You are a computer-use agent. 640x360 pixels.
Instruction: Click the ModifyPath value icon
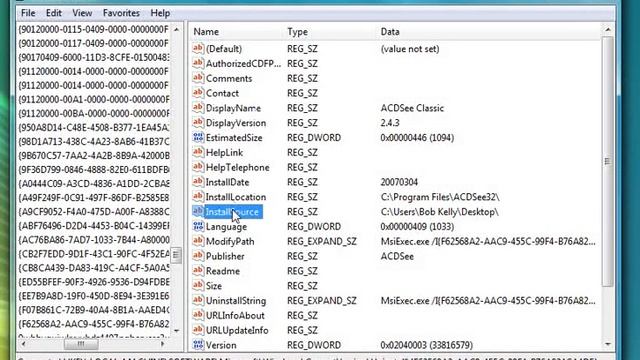[198, 241]
